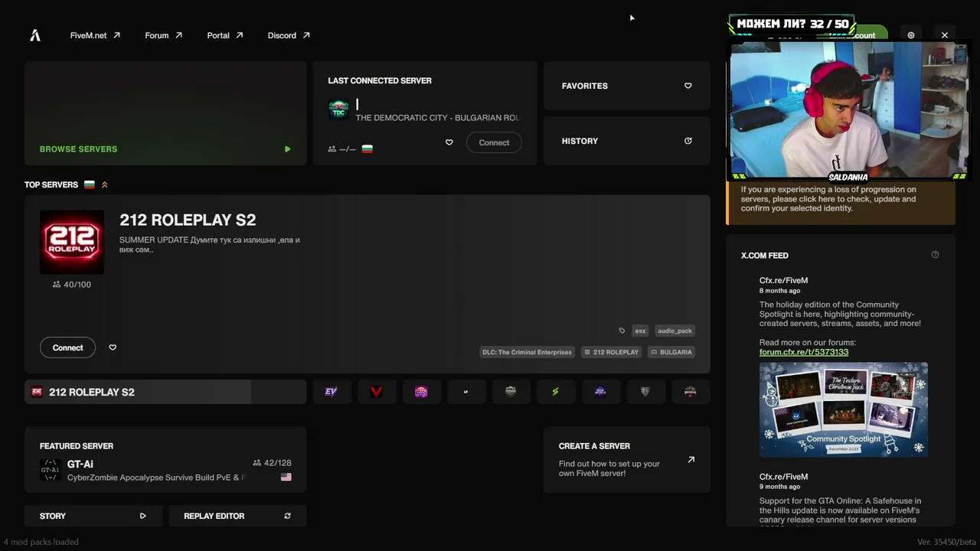980x551 pixels.
Task: Click the 212 ROLEPLAY tag
Action: (x=611, y=352)
